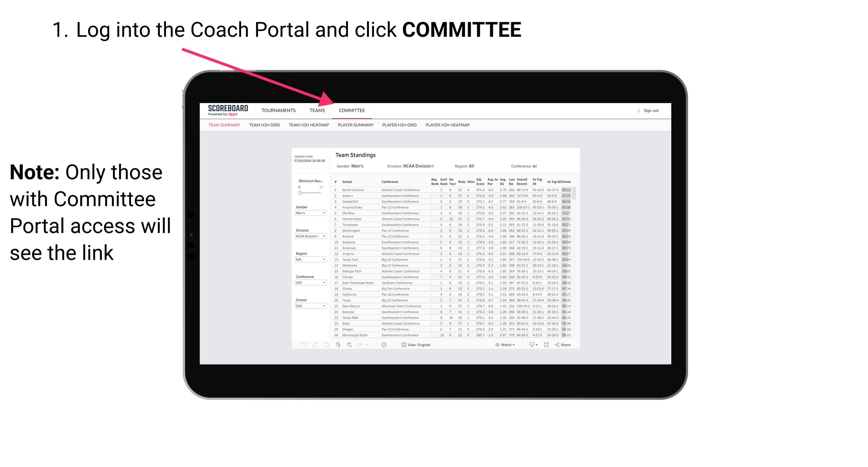Click the Sign out link
This screenshot has width=868, height=467.
pos(651,110)
